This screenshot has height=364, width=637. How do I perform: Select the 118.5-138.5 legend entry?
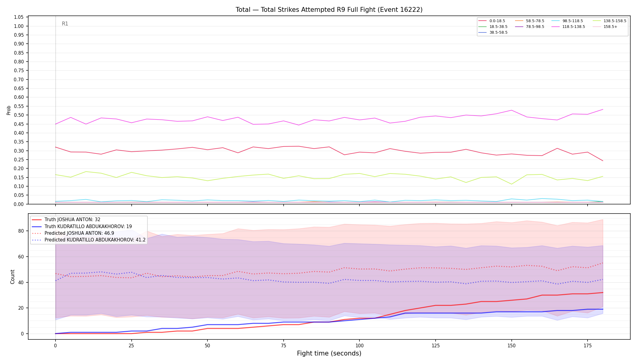[568, 27]
